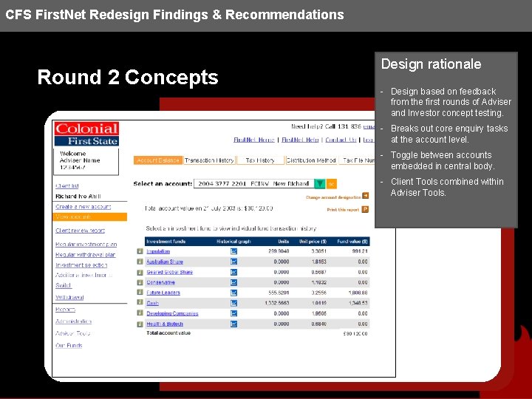Open the FirstNet Help link
The height and width of the screenshot is (399, 532).
click(x=300, y=140)
